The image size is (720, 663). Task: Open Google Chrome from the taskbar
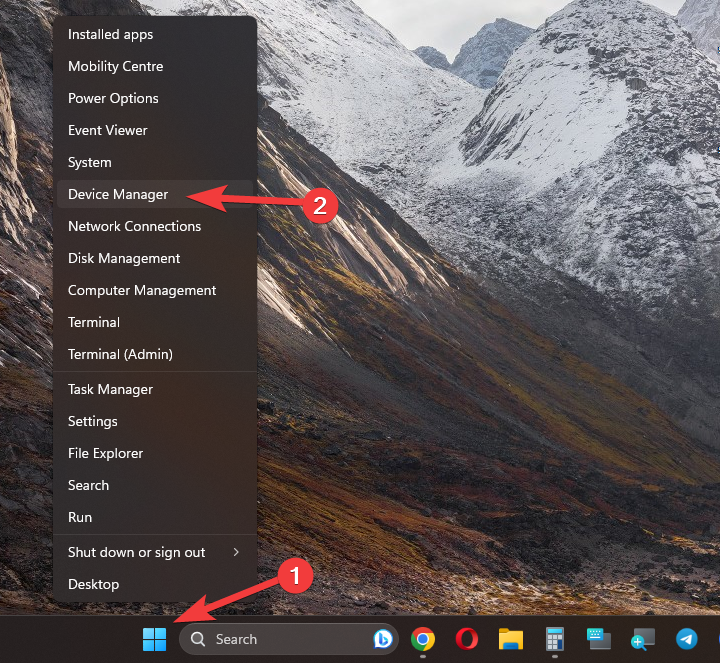click(423, 639)
